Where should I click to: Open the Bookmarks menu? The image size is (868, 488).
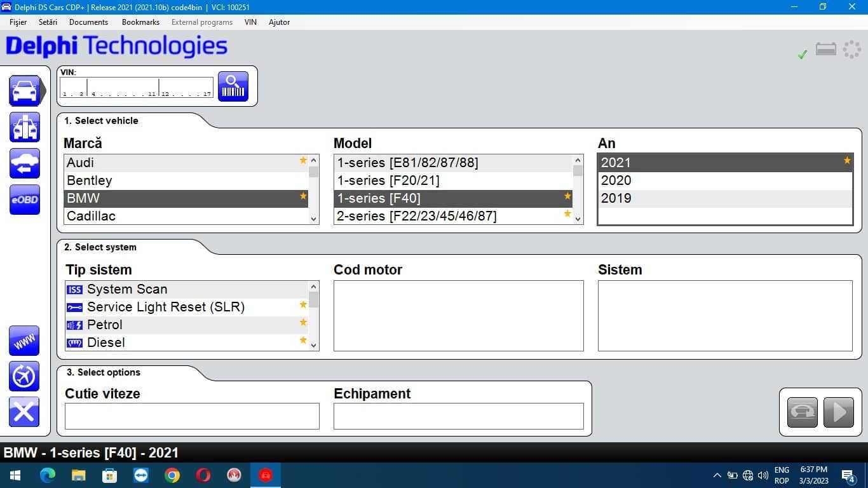click(140, 22)
